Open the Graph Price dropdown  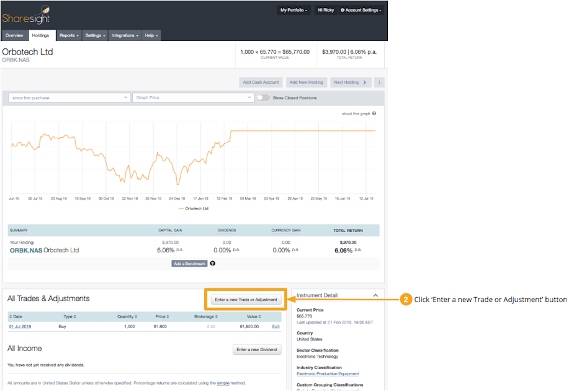(193, 97)
